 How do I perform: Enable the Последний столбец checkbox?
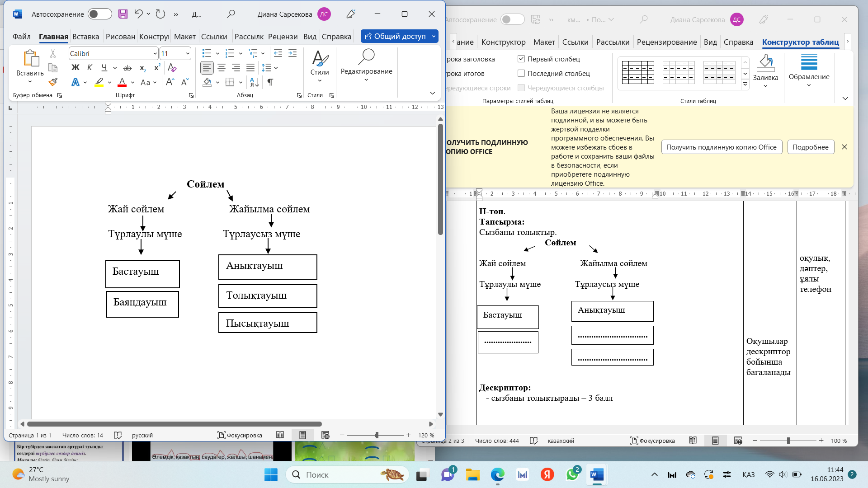pyautogui.click(x=521, y=73)
